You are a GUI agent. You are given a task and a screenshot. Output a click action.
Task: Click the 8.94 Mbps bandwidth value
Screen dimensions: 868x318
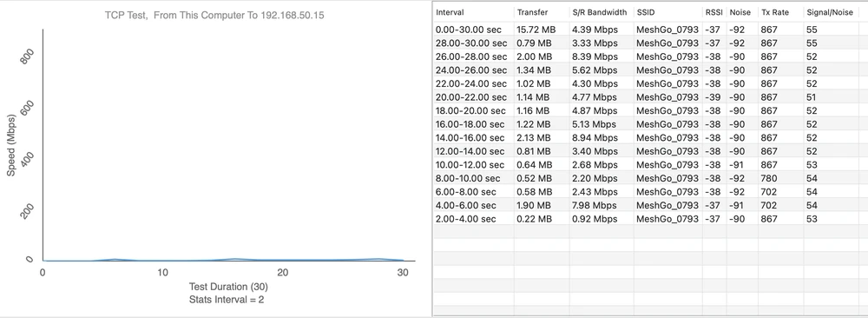[595, 137]
